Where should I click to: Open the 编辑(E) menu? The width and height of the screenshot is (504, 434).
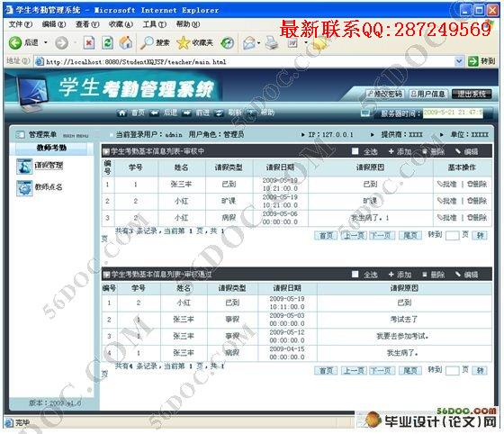[54, 24]
